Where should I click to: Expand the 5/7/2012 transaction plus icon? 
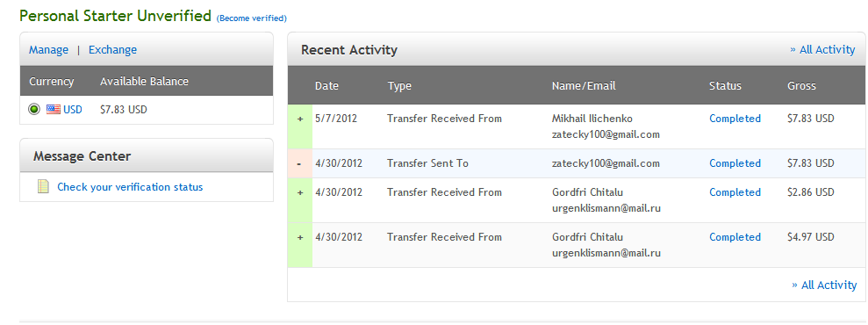click(x=300, y=119)
